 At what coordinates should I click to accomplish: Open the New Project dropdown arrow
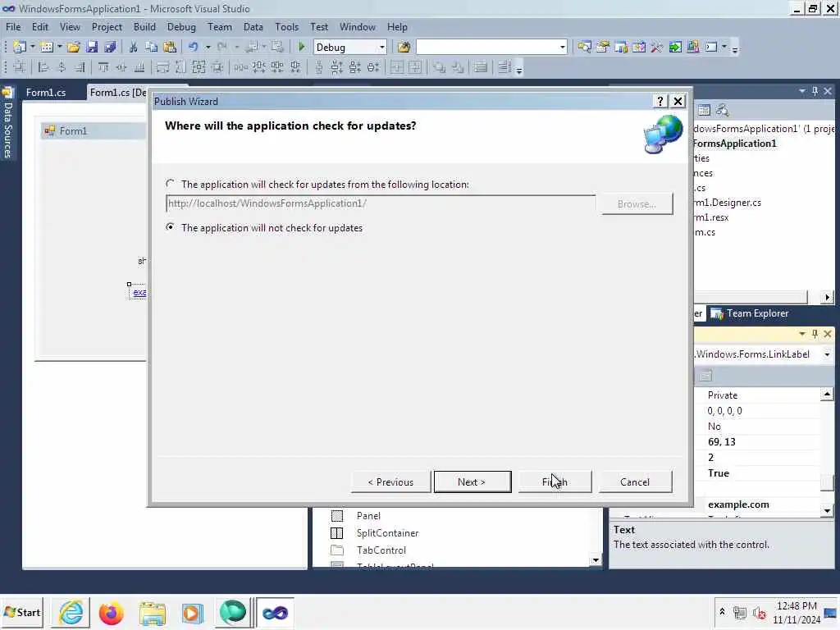click(x=32, y=47)
